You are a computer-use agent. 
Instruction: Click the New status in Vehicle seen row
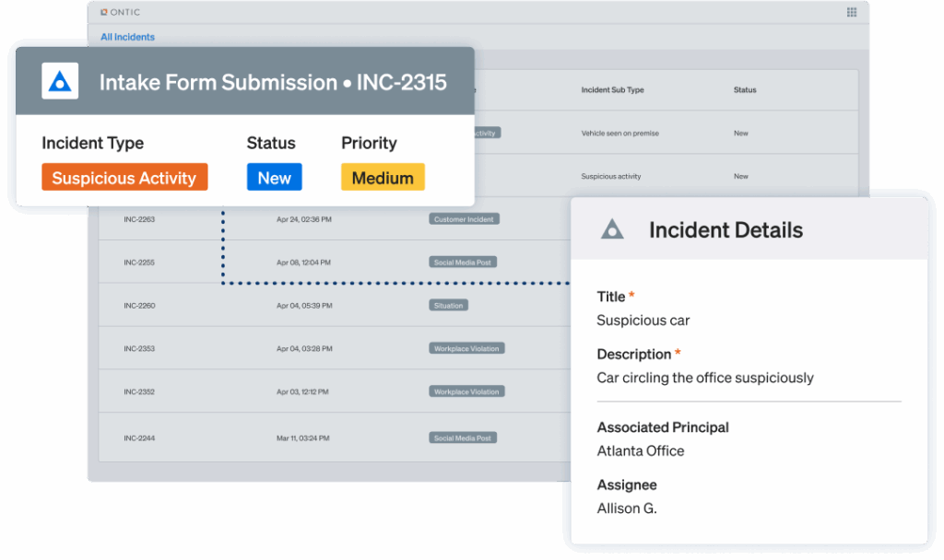click(x=741, y=133)
